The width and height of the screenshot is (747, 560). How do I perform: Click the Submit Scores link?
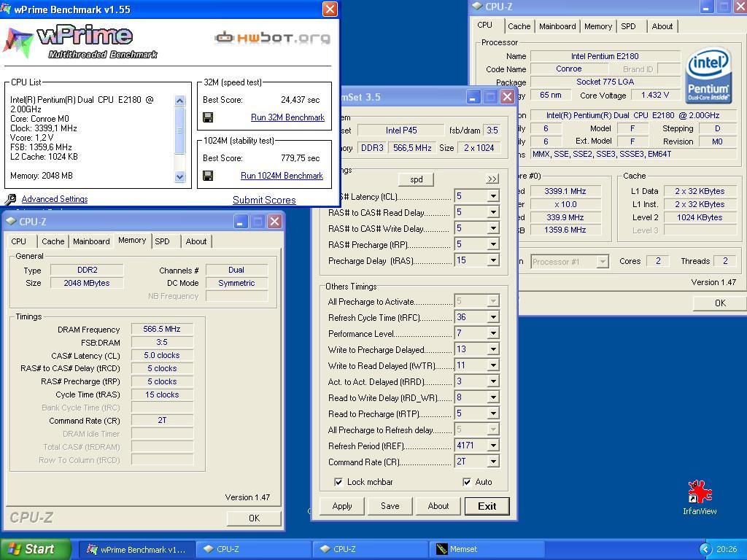[264, 200]
